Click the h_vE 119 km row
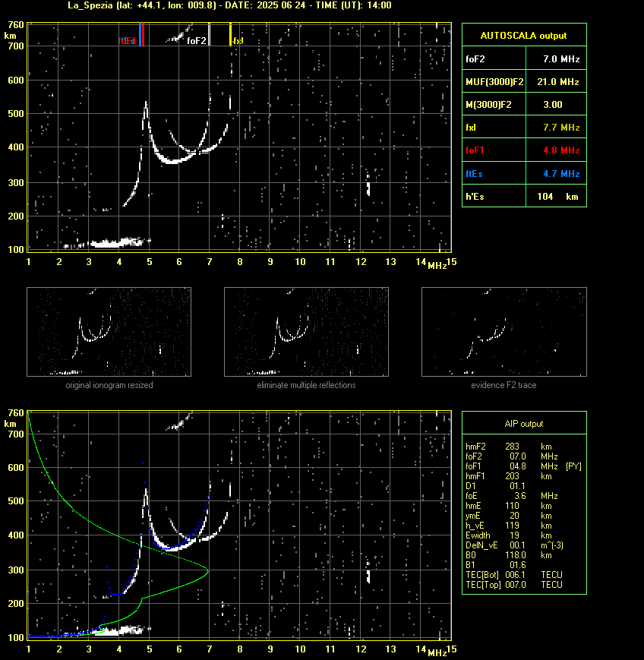The height and width of the screenshot is (660, 644). coord(509,526)
